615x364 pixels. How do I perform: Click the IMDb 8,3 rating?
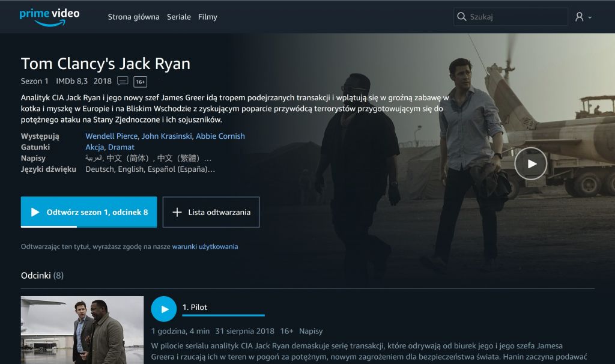click(72, 81)
